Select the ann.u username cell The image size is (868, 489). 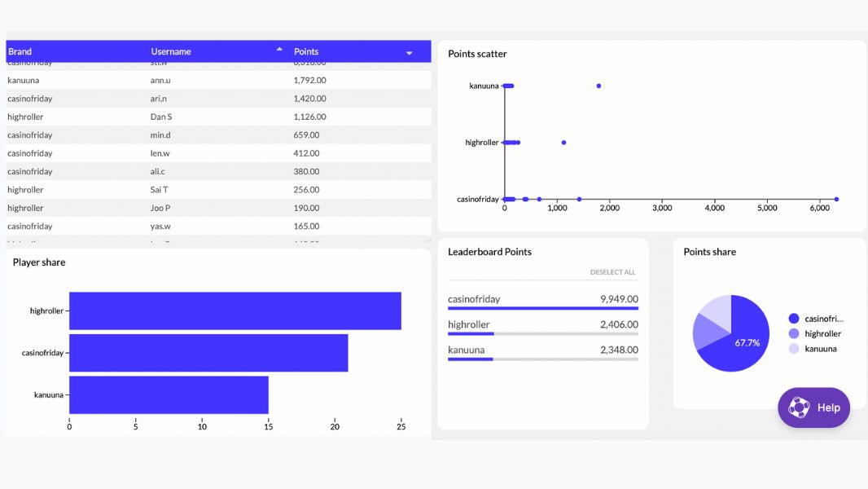pyautogui.click(x=160, y=81)
